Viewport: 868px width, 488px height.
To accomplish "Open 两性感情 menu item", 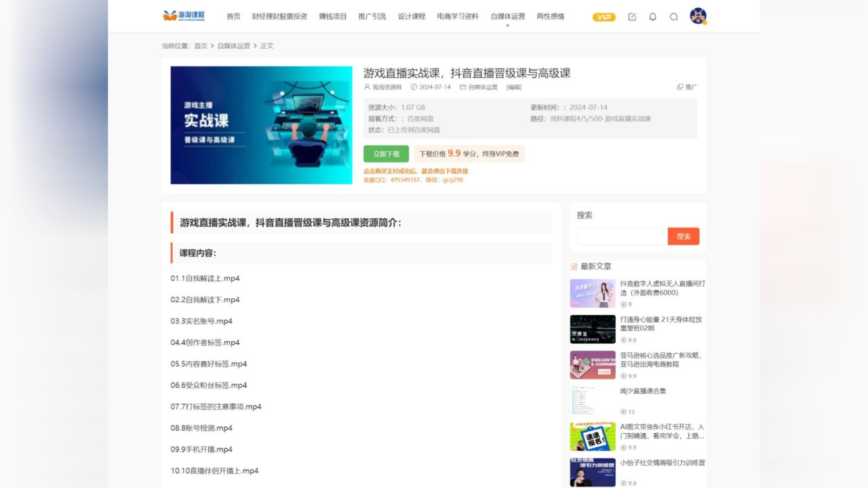I will tap(551, 16).
